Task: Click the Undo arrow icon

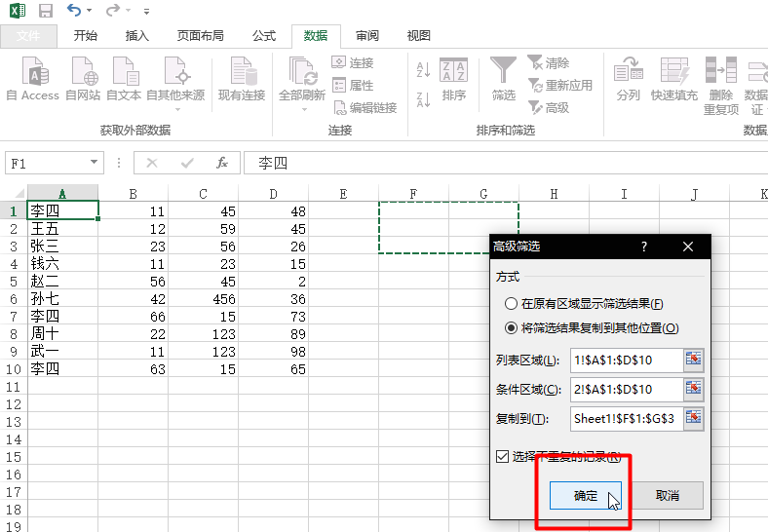Action: [x=74, y=10]
